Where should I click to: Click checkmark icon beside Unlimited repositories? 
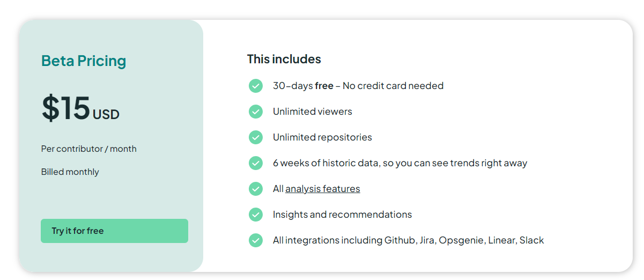point(256,137)
